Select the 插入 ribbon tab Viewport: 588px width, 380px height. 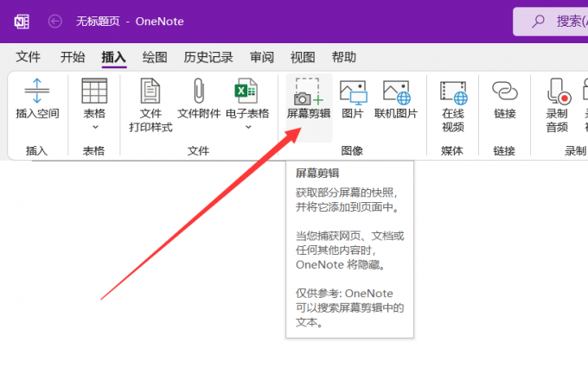(x=114, y=57)
